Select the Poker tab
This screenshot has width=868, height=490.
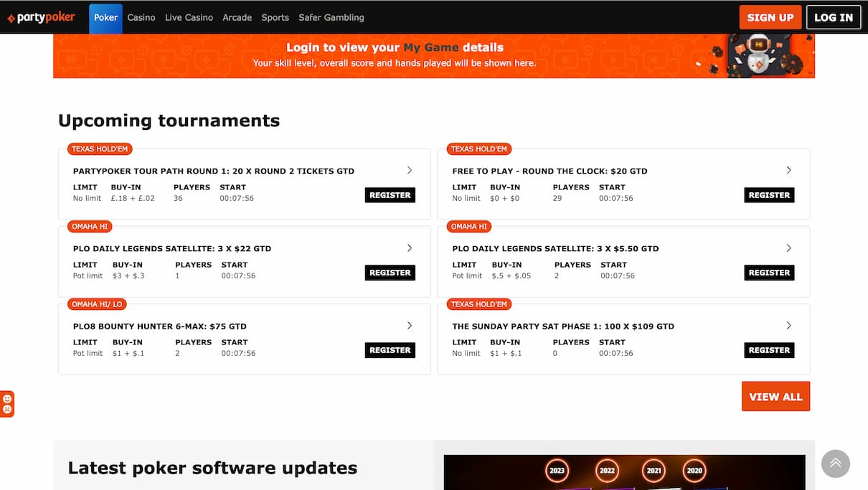click(x=105, y=18)
